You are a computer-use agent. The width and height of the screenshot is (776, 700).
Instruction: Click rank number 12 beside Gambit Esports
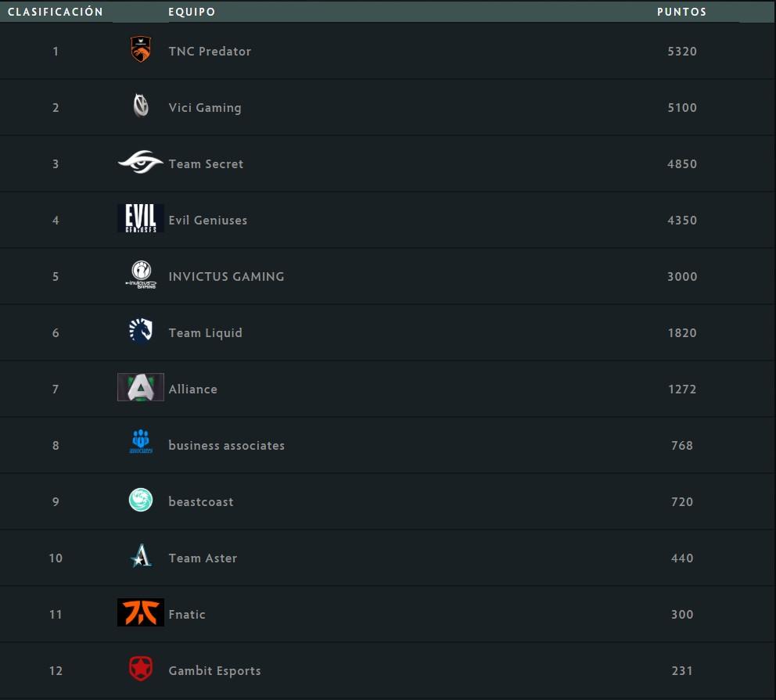coord(56,671)
